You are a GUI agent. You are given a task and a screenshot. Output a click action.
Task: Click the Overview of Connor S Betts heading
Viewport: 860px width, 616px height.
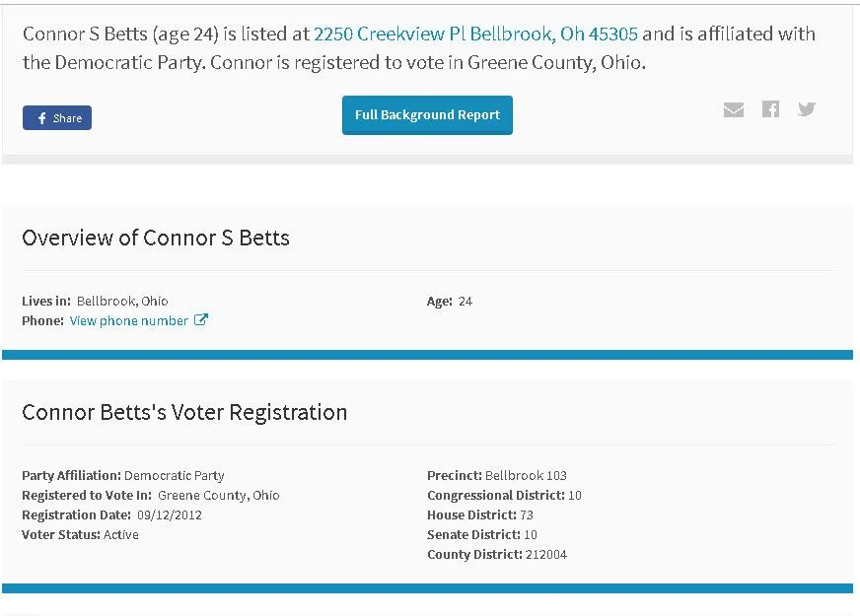pyautogui.click(x=156, y=238)
